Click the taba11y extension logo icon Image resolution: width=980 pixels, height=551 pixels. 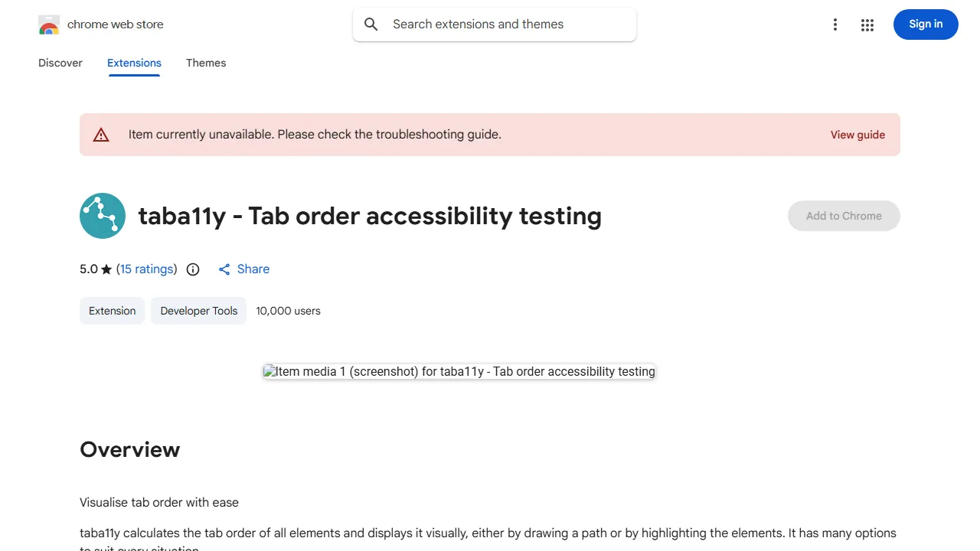click(x=102, y=216)
